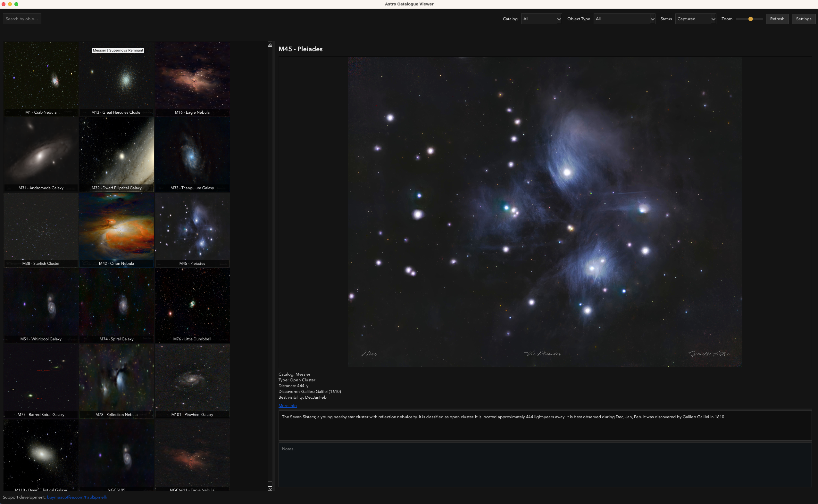
Task: Open the Catalog filter dropdown
Action: [541, 19]
